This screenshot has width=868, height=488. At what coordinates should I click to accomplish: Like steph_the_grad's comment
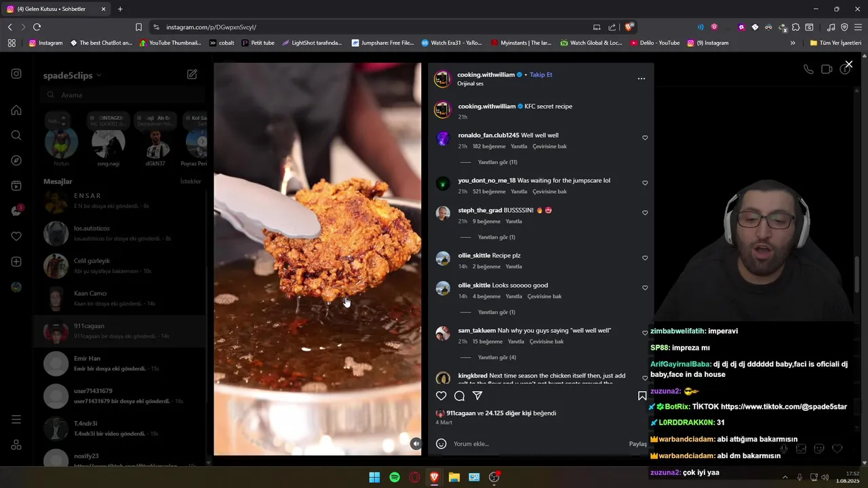tap(645, 213)
